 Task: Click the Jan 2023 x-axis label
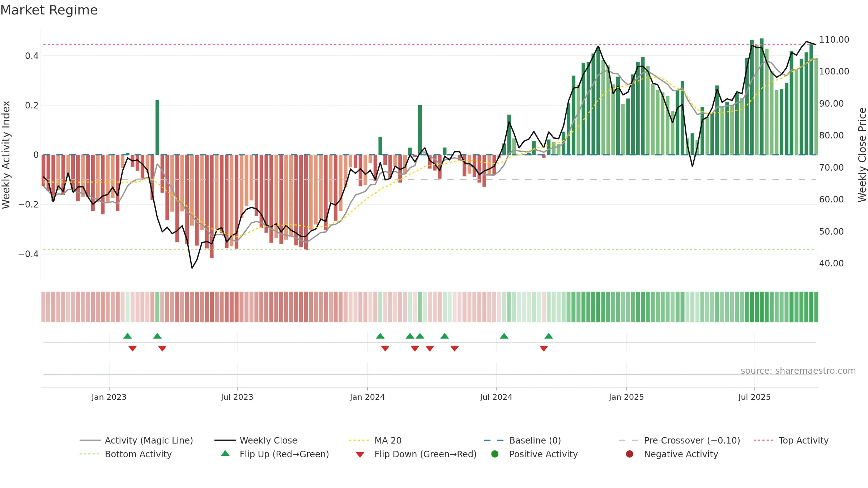tap(109, 397)
